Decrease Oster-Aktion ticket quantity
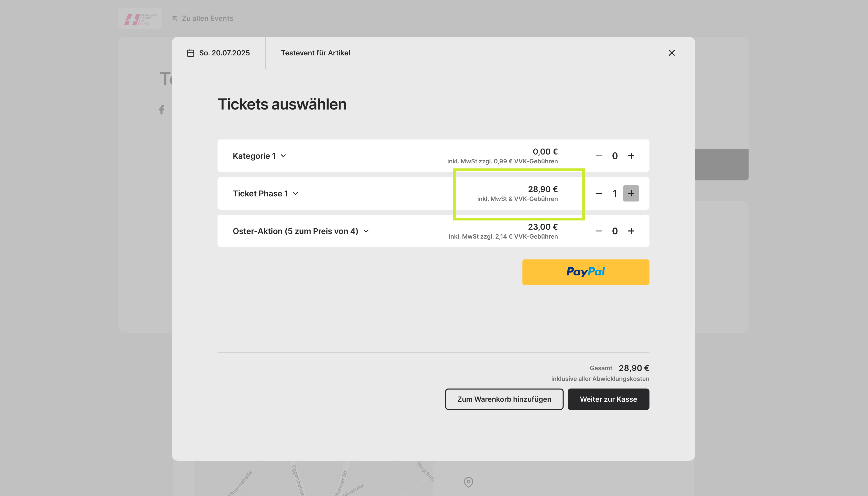 coord(599,231)
